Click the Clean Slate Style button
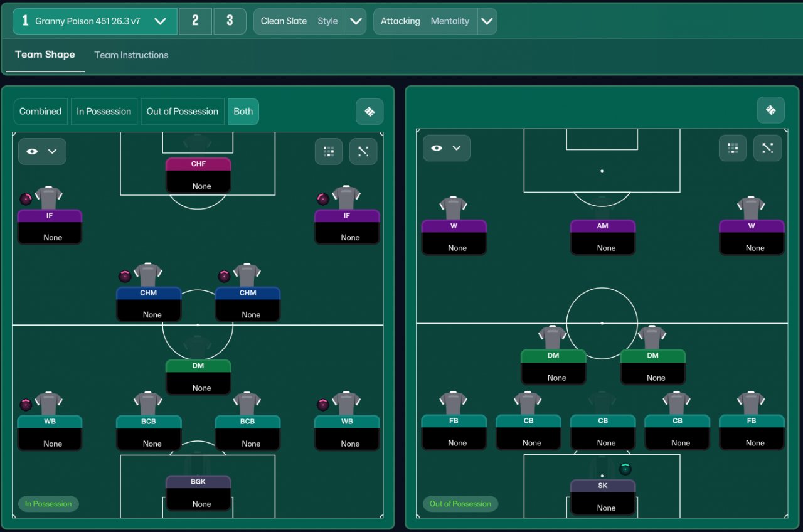 pyautogui.click(x=300, y=21)
